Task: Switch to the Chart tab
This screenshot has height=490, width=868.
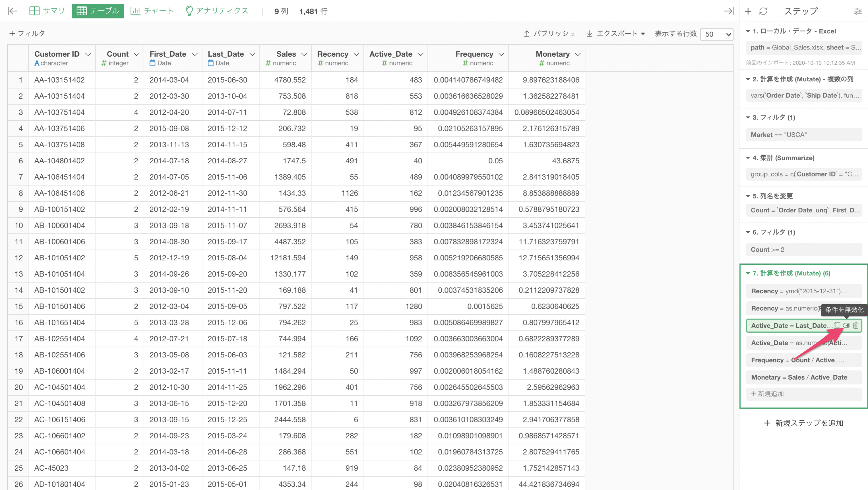Action: [152, 11]
